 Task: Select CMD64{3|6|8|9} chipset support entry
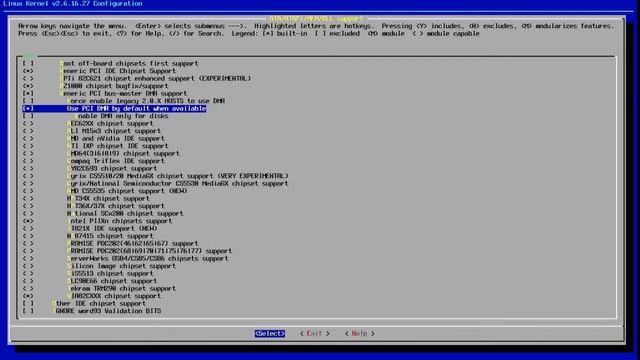(x=101, y=153)
